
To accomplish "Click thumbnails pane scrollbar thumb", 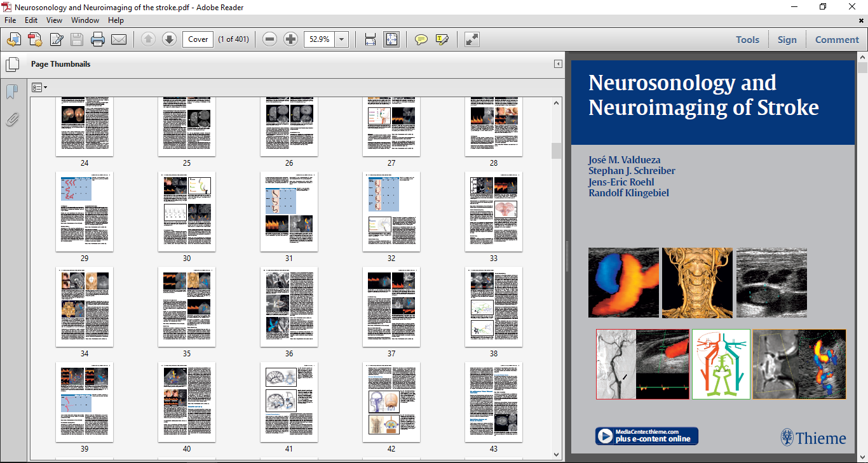I will coord(557,151).
